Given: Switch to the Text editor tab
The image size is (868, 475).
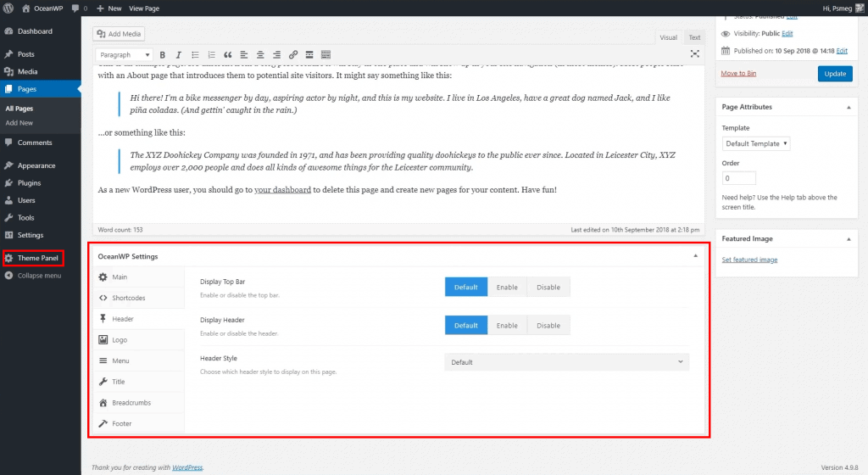Looking at the screenshot, I should click(x=694, y=37).
